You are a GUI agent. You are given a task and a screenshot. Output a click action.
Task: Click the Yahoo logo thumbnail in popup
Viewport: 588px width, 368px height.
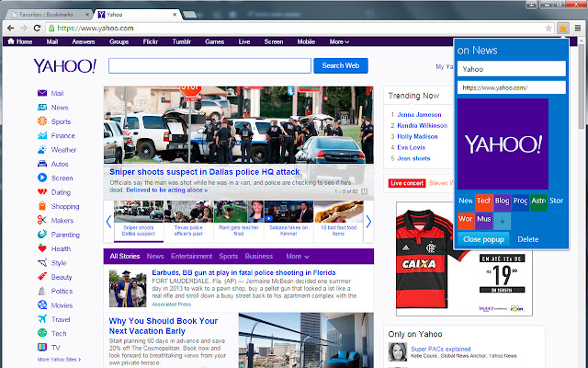[x=503, y=144]
